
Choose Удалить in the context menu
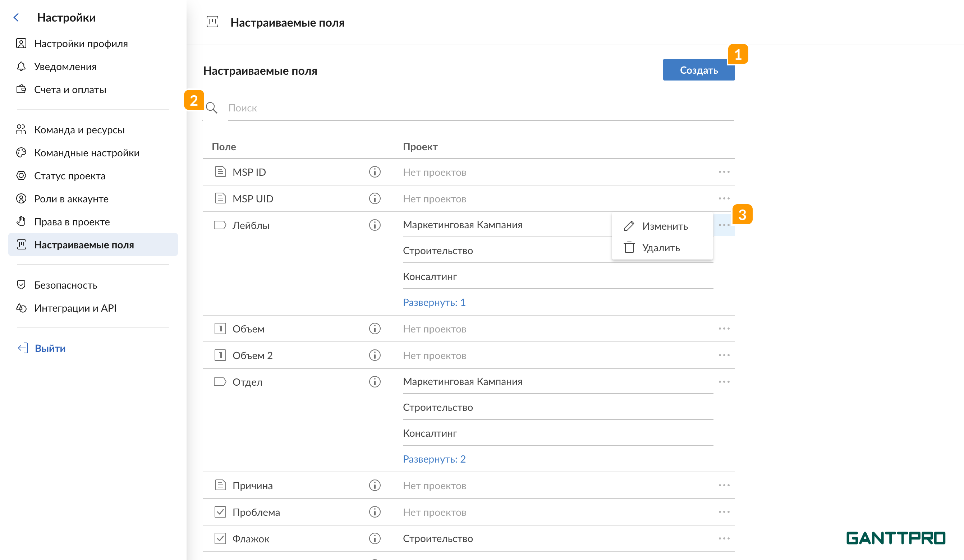(661, 248)
